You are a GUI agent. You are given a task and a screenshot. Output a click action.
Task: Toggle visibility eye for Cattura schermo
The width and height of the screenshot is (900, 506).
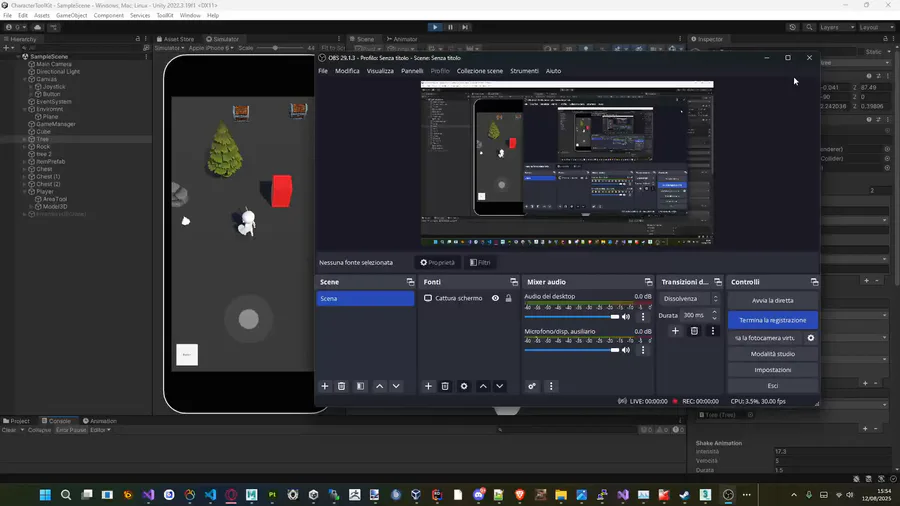pyautogui.click(x=495, y=298)
